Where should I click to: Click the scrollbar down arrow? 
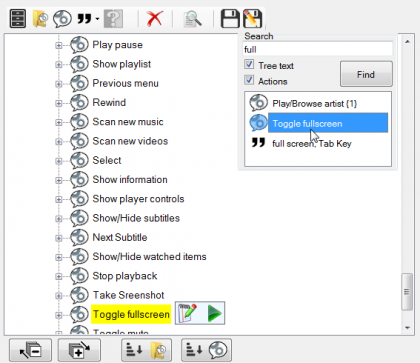(407, 328)
